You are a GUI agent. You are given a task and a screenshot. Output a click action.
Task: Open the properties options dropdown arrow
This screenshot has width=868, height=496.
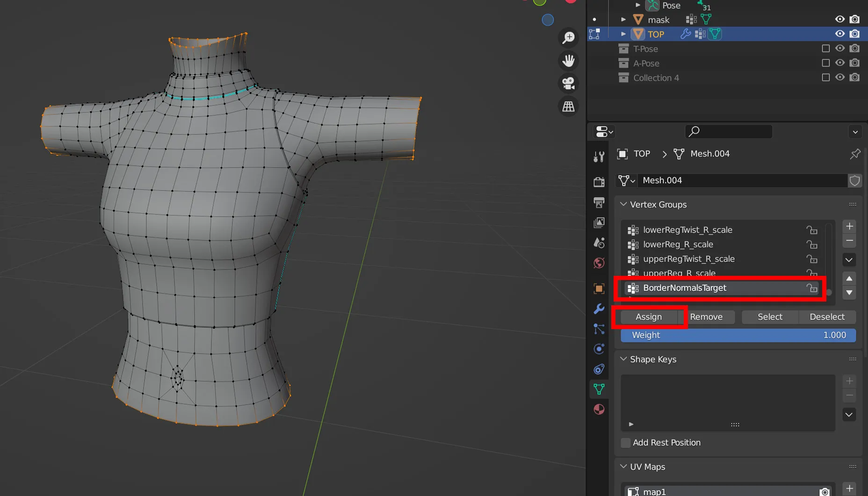(x=855, y=132)
